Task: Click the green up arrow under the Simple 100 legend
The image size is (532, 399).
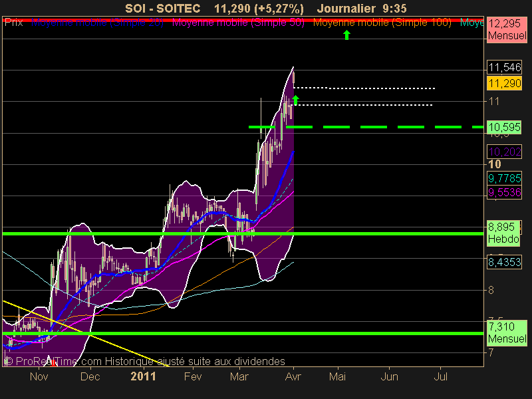Action: 346,35
